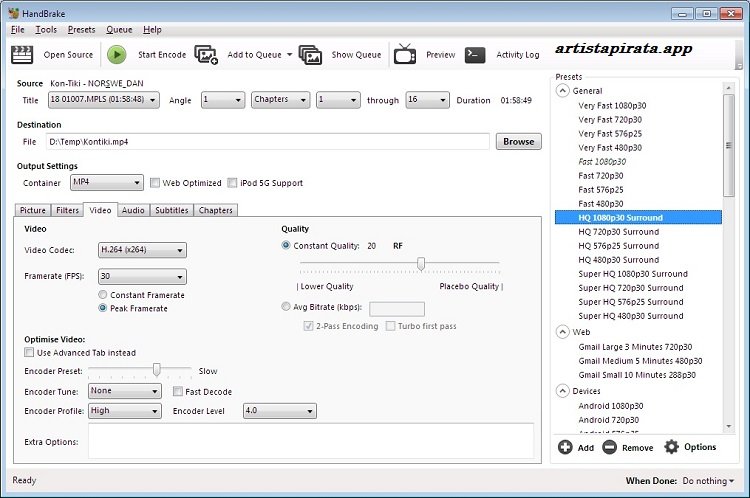This screenshot has height=498, width=750.
Task: Open the Title dropdown
Action: (104, 100)
